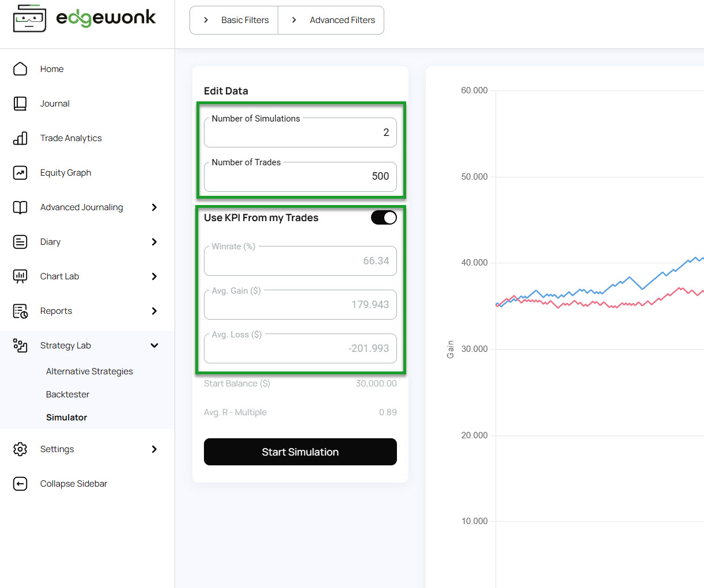Click the Journal book icon
This screenshot has height=588, width=704.
[20, 104]
